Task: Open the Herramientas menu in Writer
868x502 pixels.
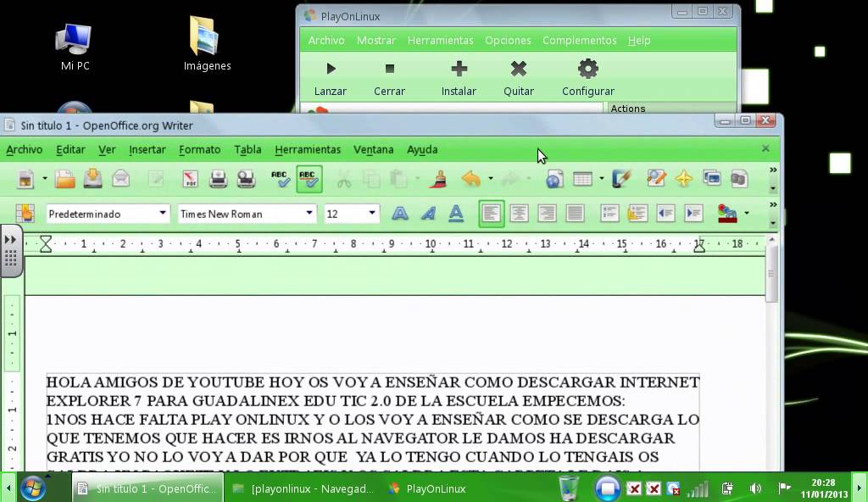Action: [x=307, y=149]
